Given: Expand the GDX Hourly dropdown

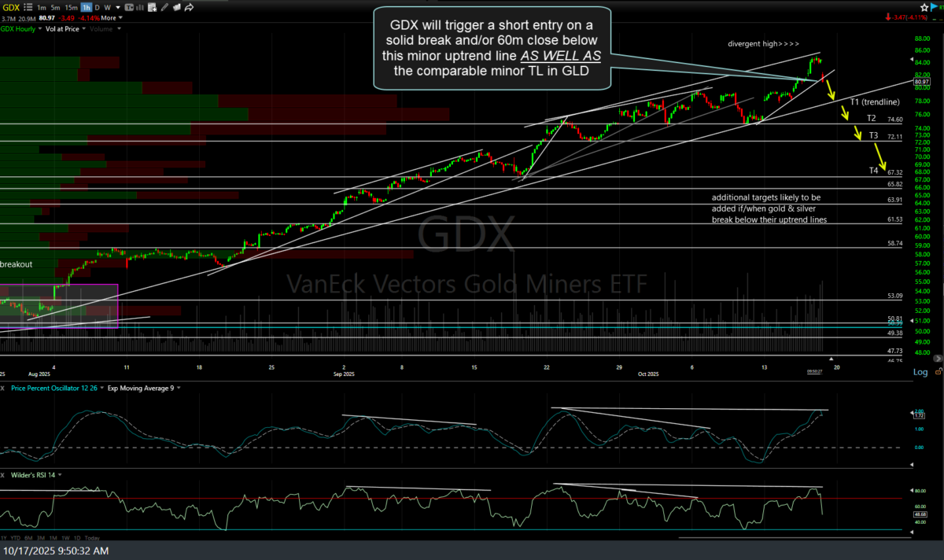Looking at the screenshot, I should tap(40, 28).
